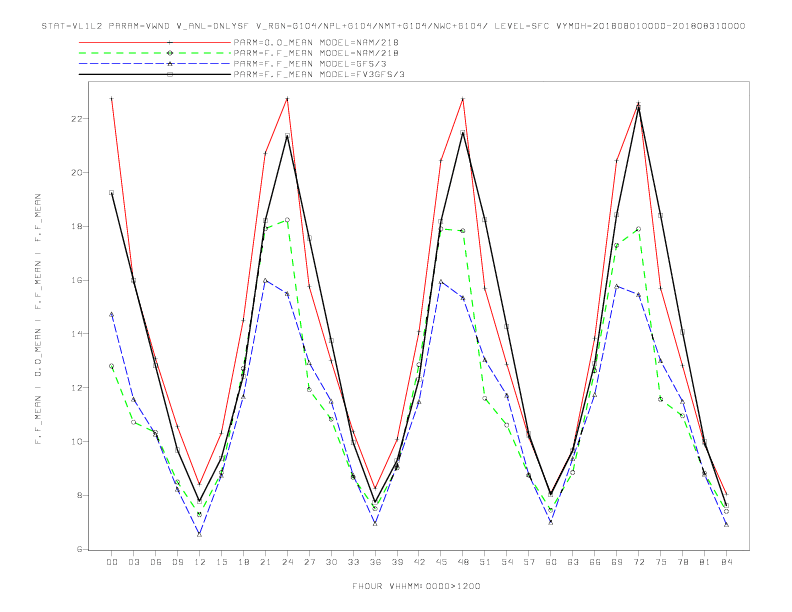Click the NAM green circle marker at hour 24
The image size is (792, 612).
(287, 220)
